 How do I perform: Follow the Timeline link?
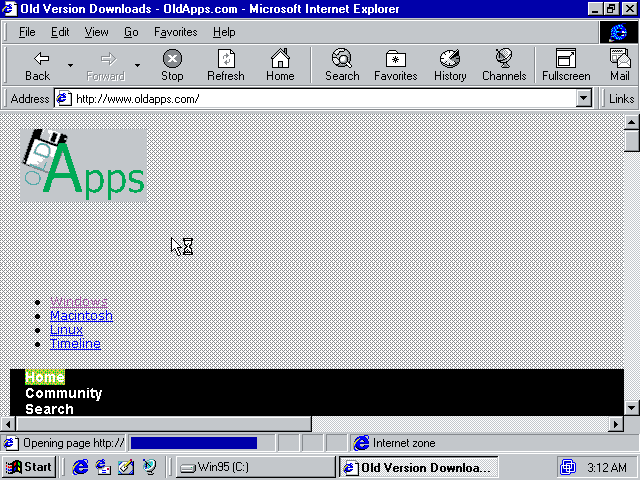point(75,343)
